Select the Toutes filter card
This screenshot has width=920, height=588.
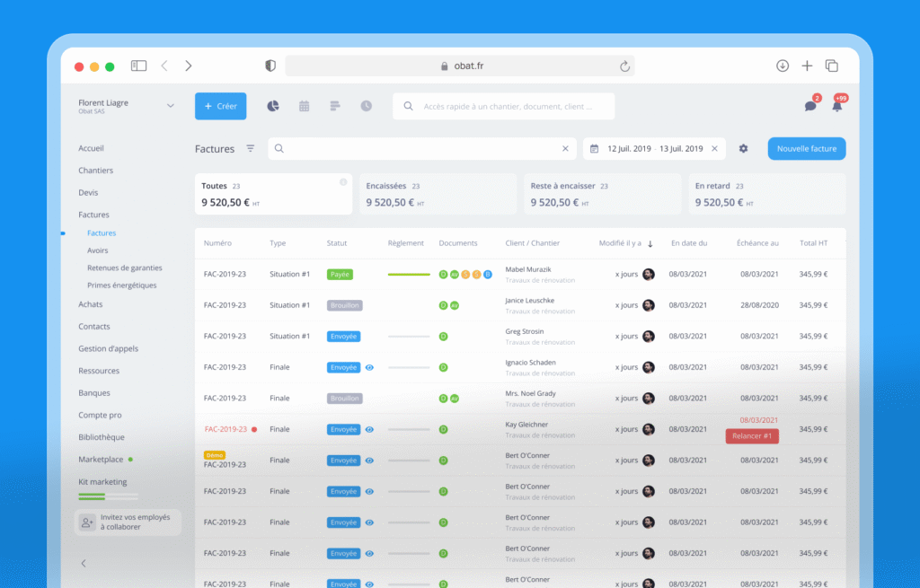click(x=273, y=194)
